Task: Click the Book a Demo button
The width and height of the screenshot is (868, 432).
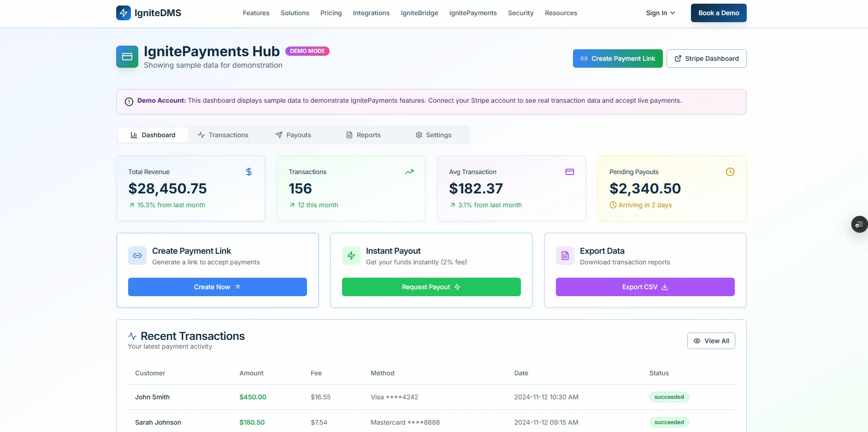Action: pos(718,13)
